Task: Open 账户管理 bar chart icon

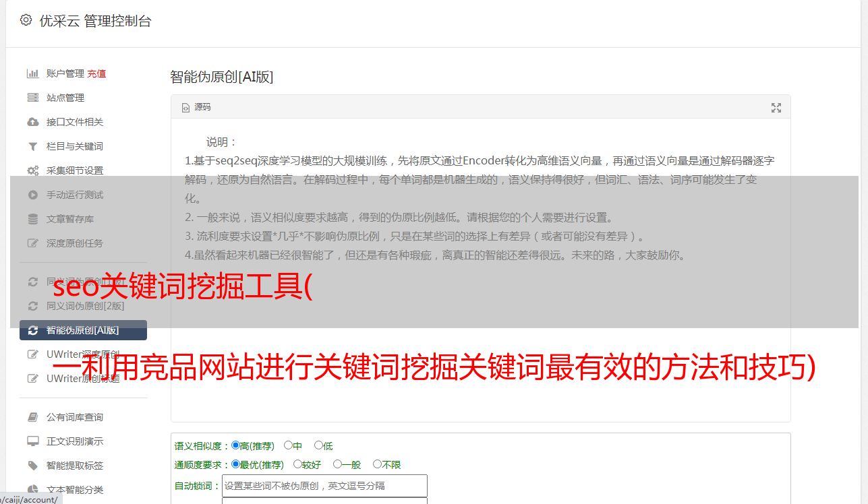Action: click(32, 73)
